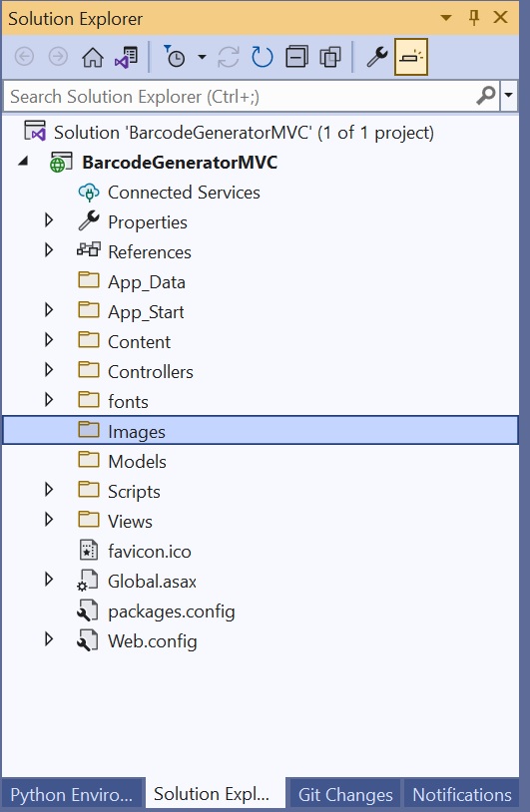The height and width of the screenshot is (812, 530).
Task: Open Pending Changes Filter dropdown arrow
Action: click(202, 57)
